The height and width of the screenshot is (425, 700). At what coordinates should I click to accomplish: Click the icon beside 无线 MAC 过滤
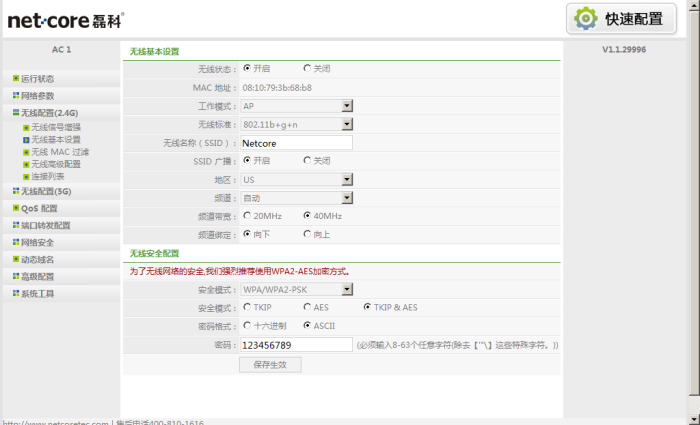click(x=26, y=152)
